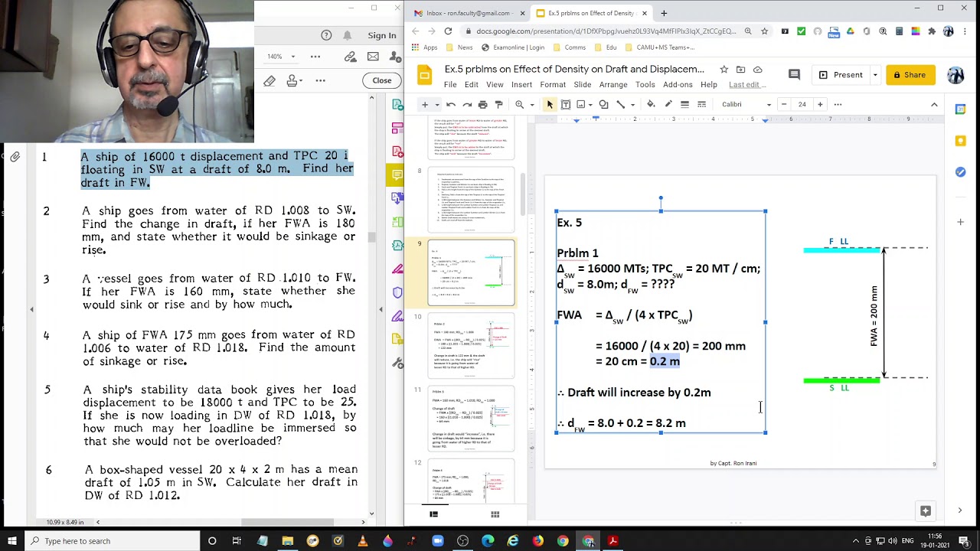Select the line tool
980x551 pixels.
pyautogui.click(x=620, y=104)
